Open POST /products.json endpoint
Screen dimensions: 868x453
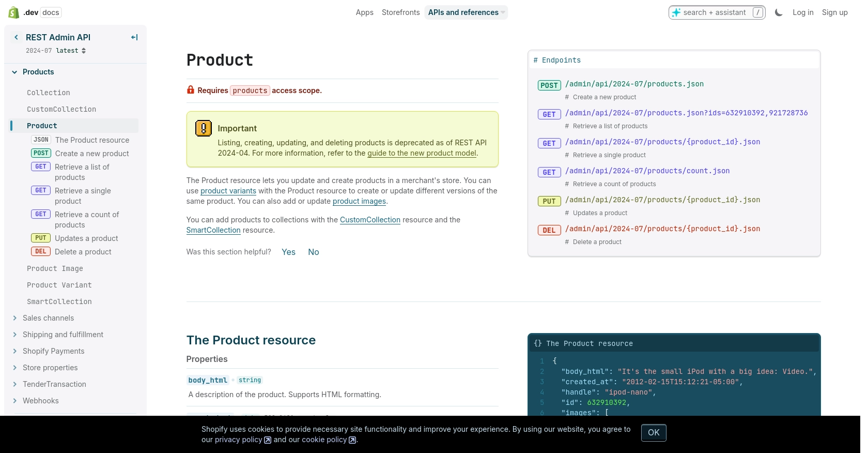[x=634, y=84]
